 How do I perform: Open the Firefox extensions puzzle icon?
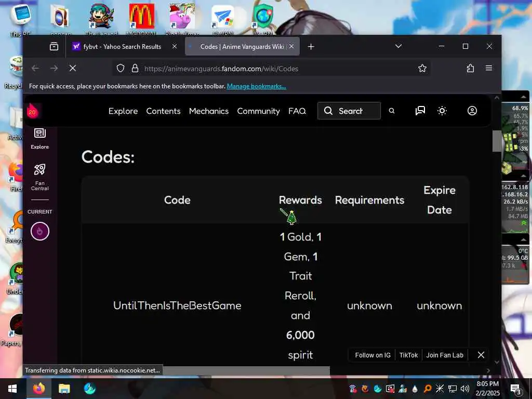[x=470, y=68]
